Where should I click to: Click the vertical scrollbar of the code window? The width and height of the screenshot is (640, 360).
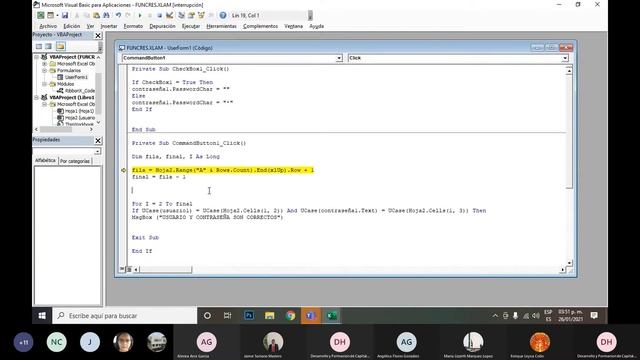point(569,167)
